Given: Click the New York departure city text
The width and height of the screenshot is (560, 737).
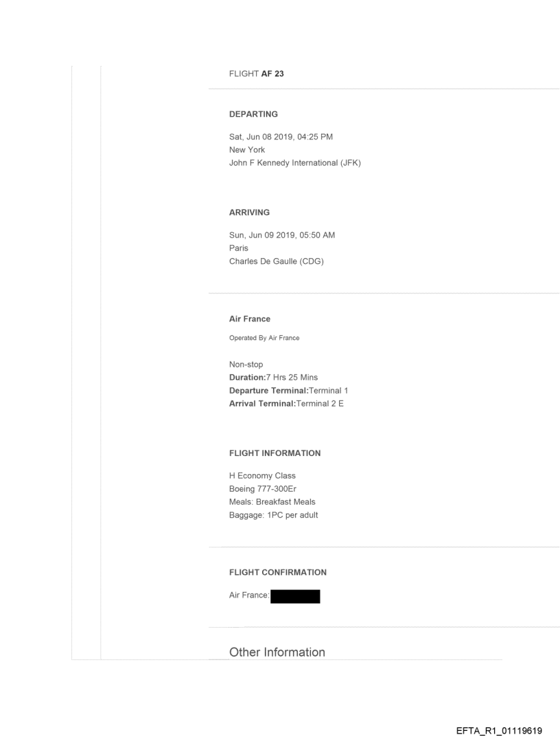Looking at the screenshot, I should pos(247,150).
